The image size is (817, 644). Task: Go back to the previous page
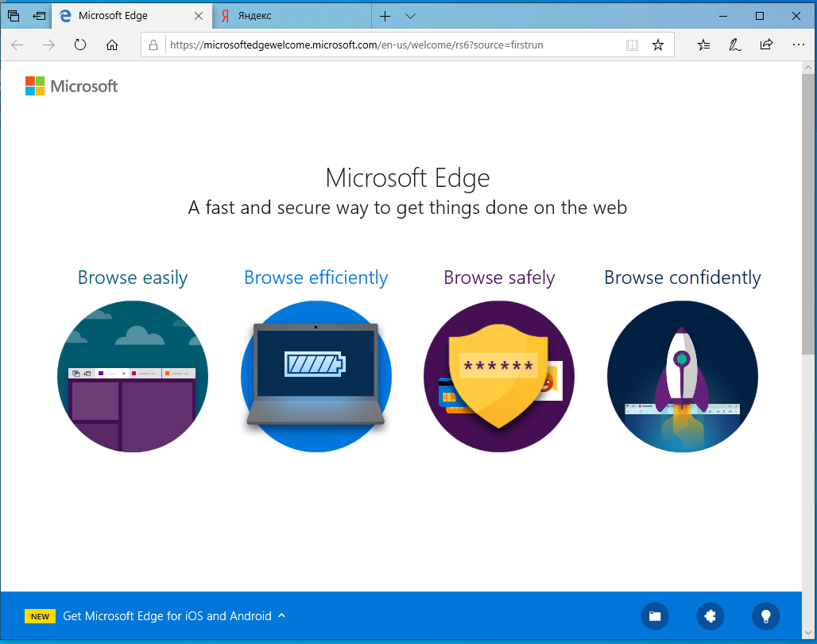pos(17,45)
